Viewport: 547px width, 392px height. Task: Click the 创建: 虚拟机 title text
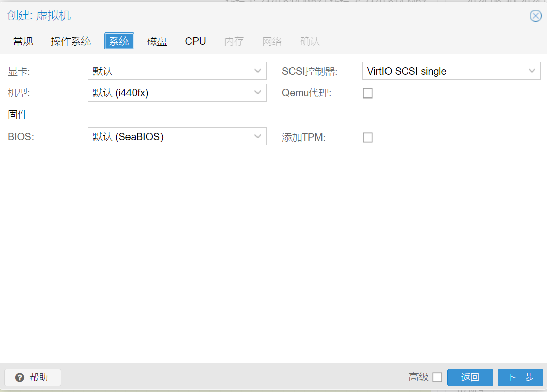click(x=39, y=15)
